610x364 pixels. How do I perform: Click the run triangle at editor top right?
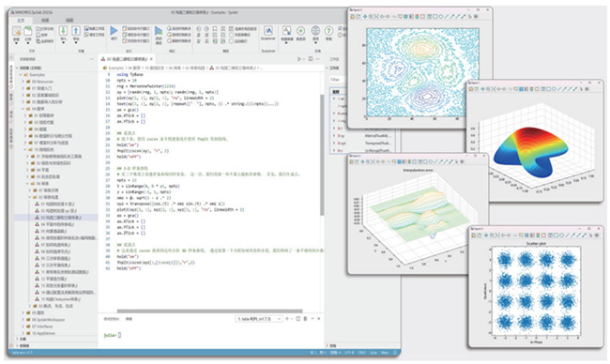[x=299, y=59]
